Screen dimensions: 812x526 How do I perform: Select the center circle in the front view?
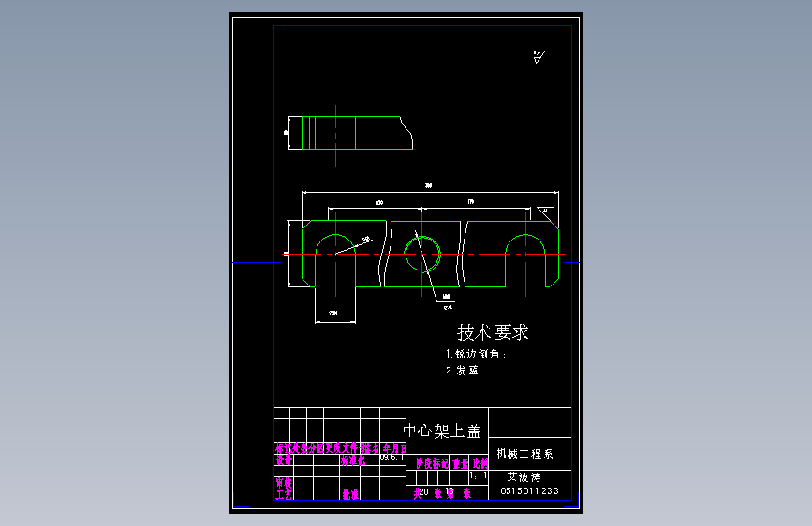click(x=422, y=254)
